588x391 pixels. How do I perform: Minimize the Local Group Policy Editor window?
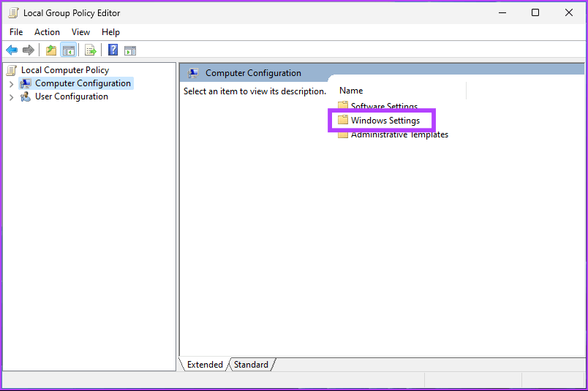pyautogui.click(x=502, y=12)
